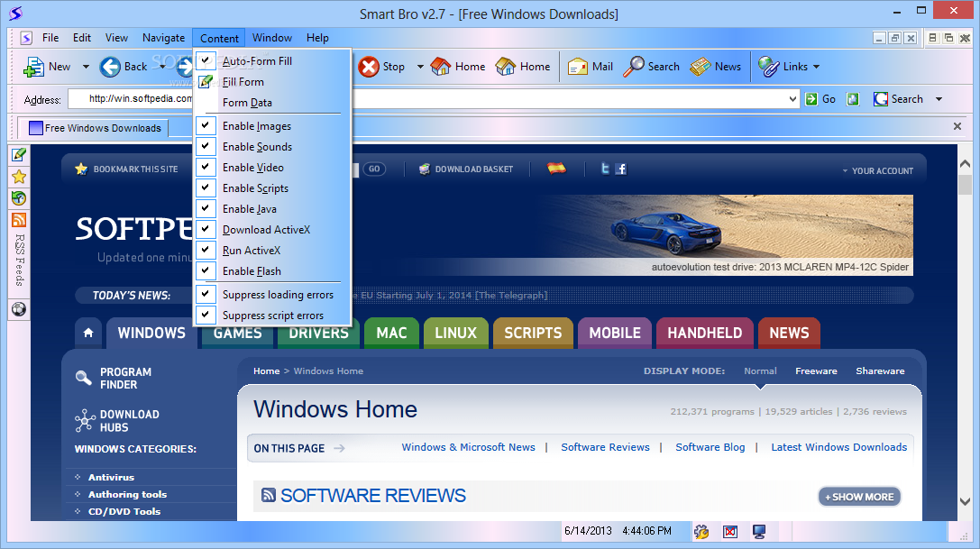Select Freeware display mode
The height and width of the screenshot is (549, 980).
coord(816,371)
